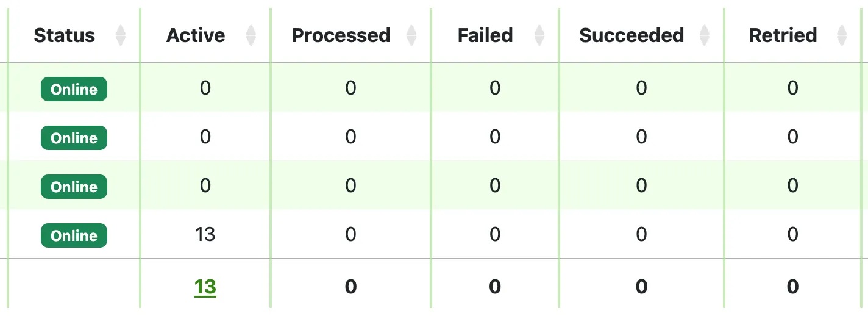Click the Active value 13 in fourth row
868x316 pixels.
point(205,234)
